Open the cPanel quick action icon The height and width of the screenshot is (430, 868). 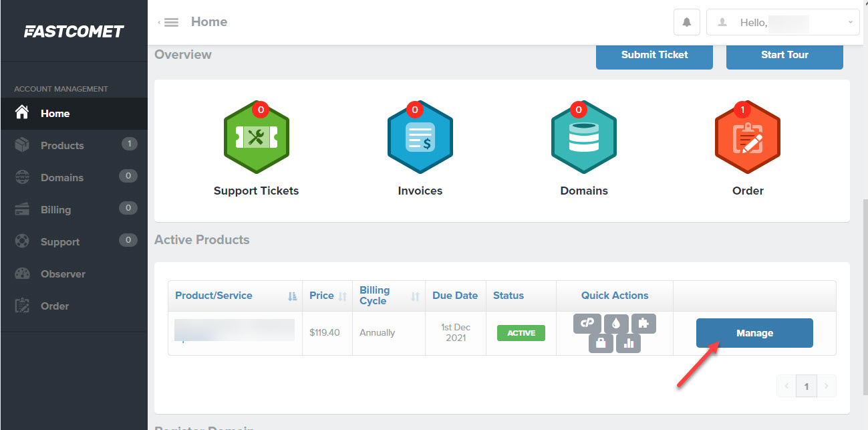click(587, 324)
